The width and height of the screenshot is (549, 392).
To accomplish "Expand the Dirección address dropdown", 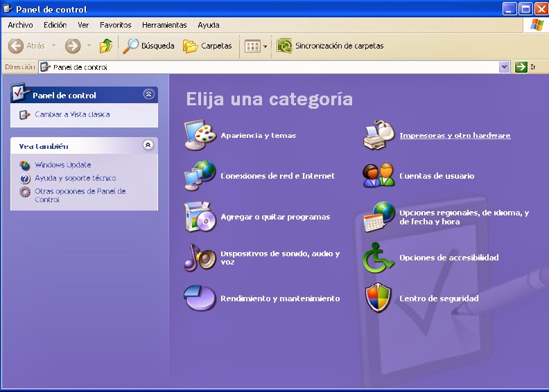I will [504, 66].
